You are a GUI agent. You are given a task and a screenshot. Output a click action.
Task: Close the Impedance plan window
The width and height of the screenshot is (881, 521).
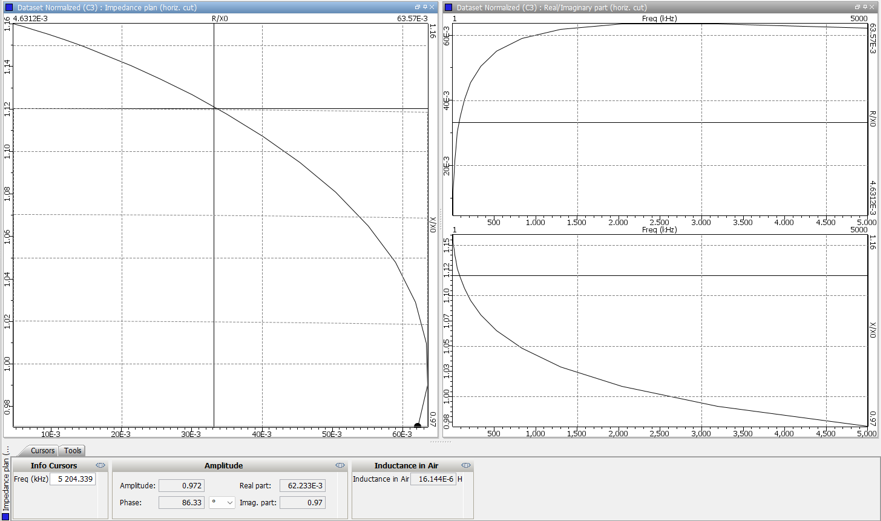pyautogui.click(x=433, y=7)
